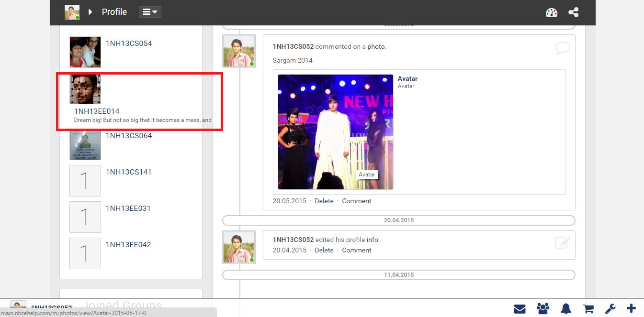Click the arrow expander before Profile
644x317 pixels.
pos(90,12)
